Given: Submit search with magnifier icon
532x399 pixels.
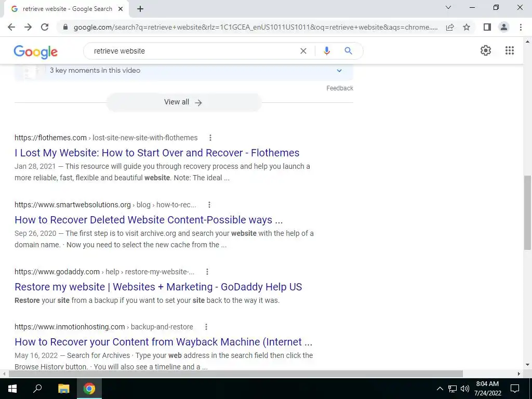Looking at the screenshot, I should 348,51.
